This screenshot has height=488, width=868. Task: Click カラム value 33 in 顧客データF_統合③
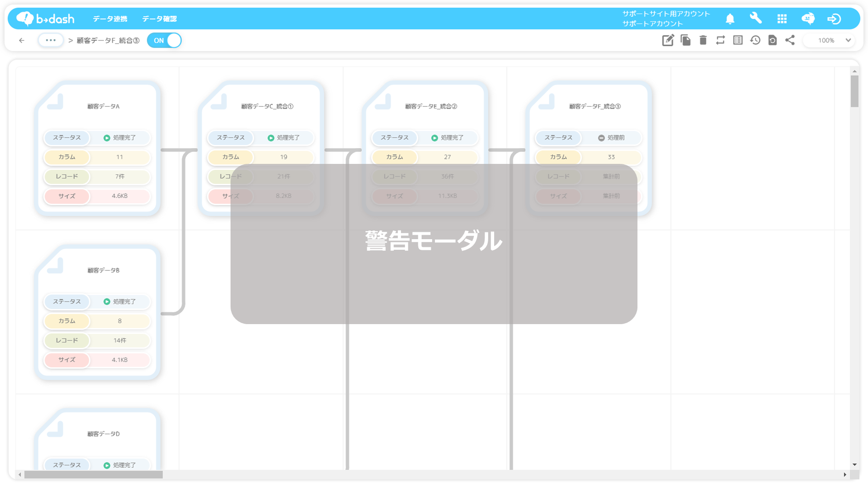coord(611,157)
